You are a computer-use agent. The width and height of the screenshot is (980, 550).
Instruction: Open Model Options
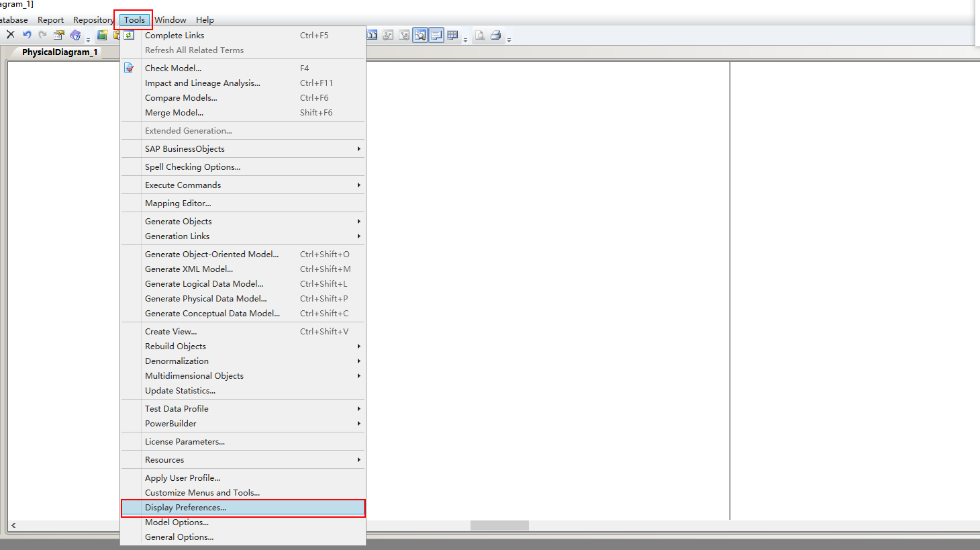click(243, 522)
